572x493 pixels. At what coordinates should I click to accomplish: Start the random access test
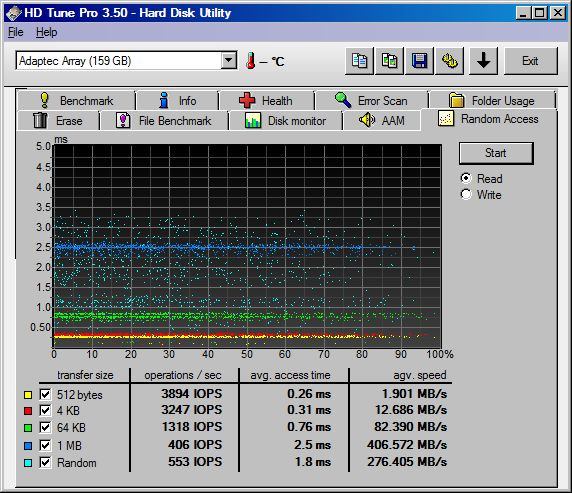(496, 153)
